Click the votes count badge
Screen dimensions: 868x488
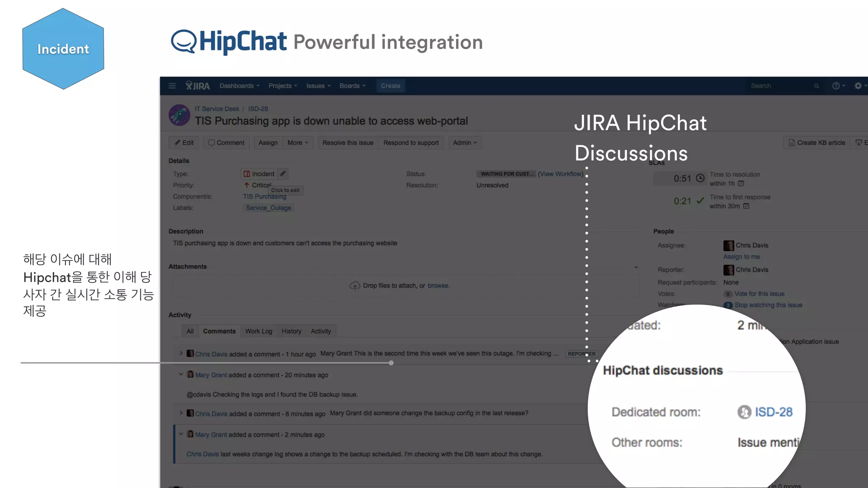coord(728,294)
